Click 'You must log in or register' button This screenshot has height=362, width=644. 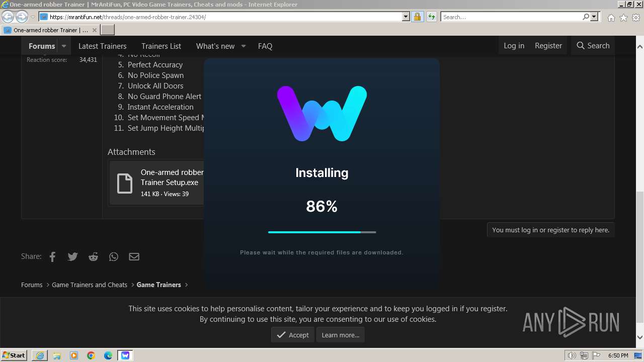[x=550, y=230]
